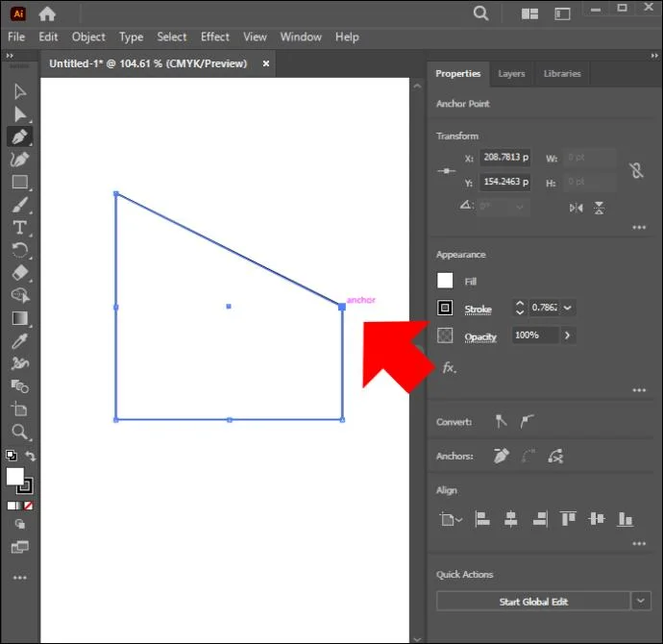Viewport: 663px width, 644px height.
Task: Align vertical center icon
Action: (x=597, y=518)
